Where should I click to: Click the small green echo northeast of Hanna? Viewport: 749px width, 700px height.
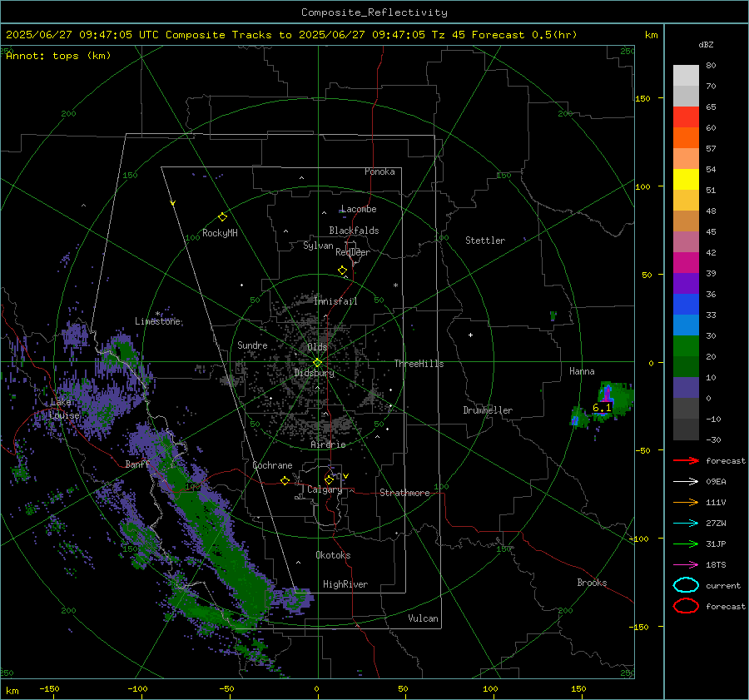click(x=553, y=315)
